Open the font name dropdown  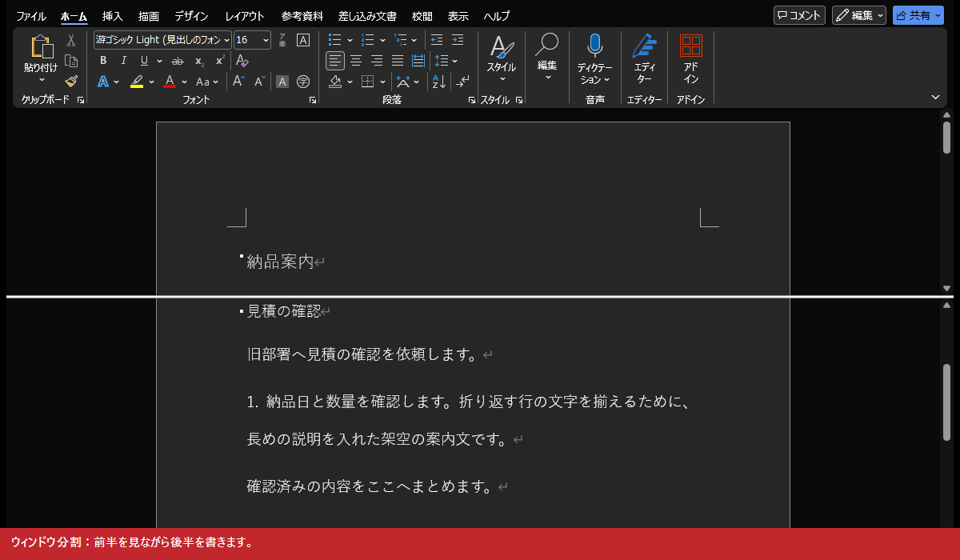point(227,40)
